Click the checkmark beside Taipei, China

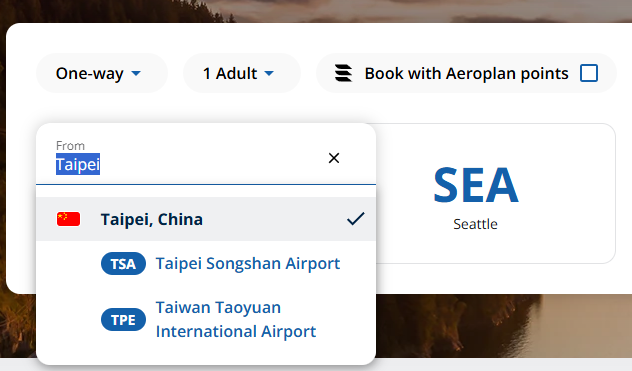(x=356, y=219)
